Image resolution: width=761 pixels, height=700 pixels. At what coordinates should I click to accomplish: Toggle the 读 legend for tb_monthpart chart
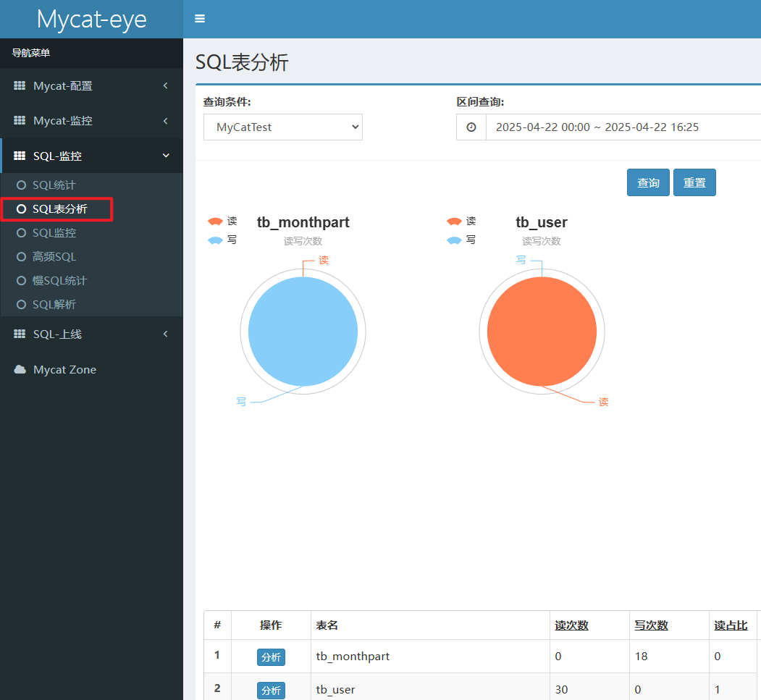(222, 222)
